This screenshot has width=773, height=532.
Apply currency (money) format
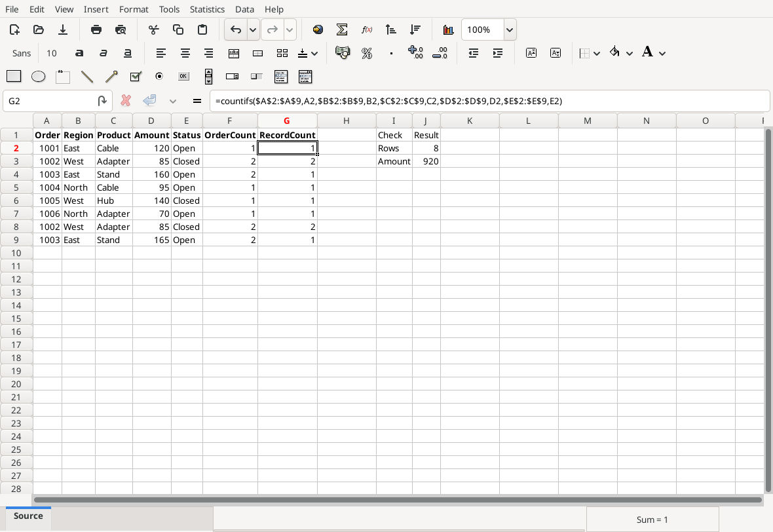click(342, 53)
